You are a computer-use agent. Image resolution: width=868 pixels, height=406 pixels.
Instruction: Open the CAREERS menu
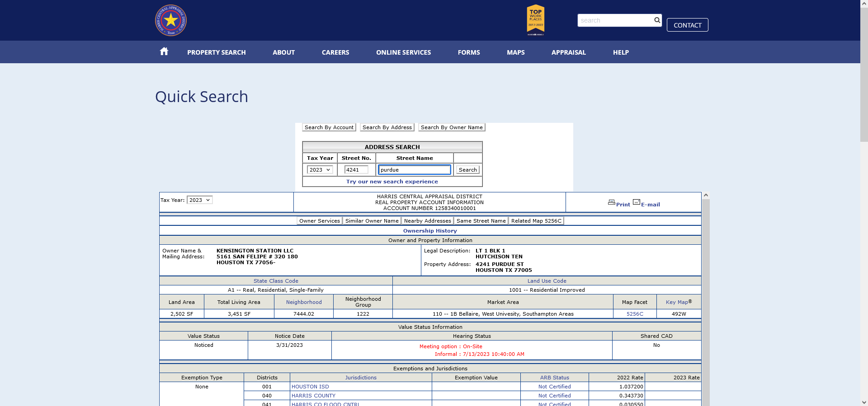point(335,52)
